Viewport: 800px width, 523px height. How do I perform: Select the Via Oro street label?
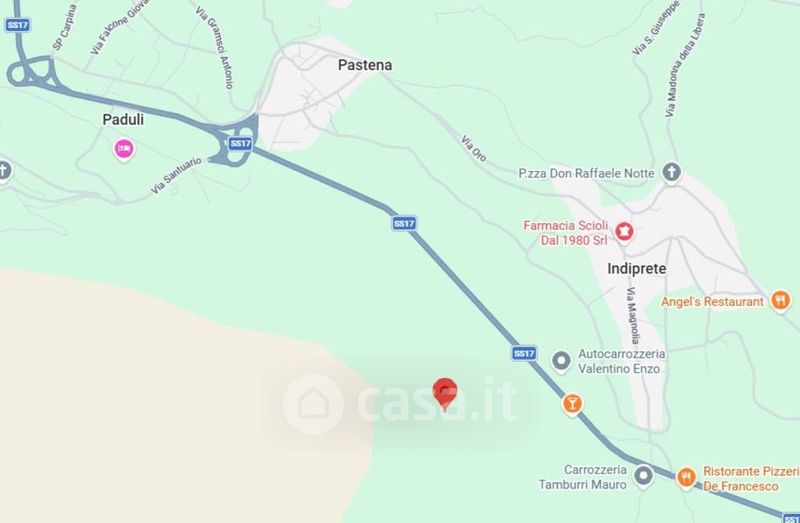point(473,148)
